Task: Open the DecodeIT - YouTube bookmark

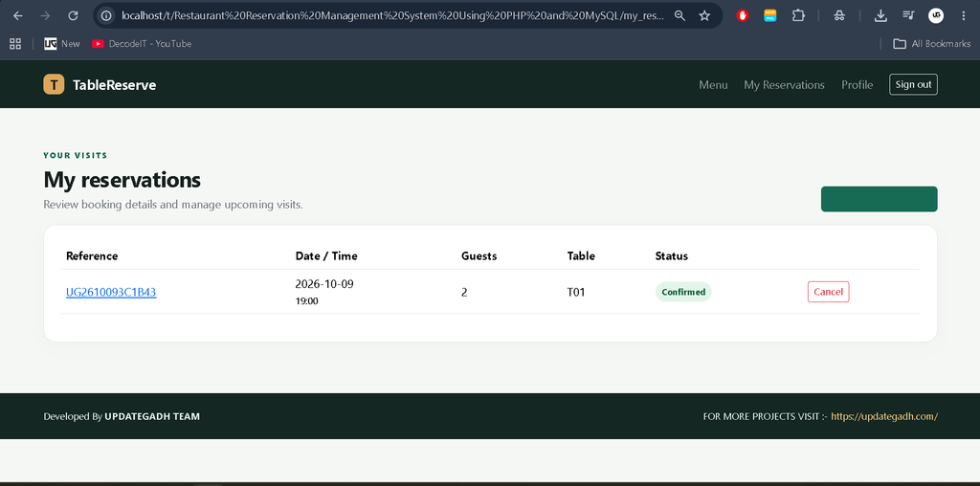Action: pyautogui.click(x=142, y=44)
